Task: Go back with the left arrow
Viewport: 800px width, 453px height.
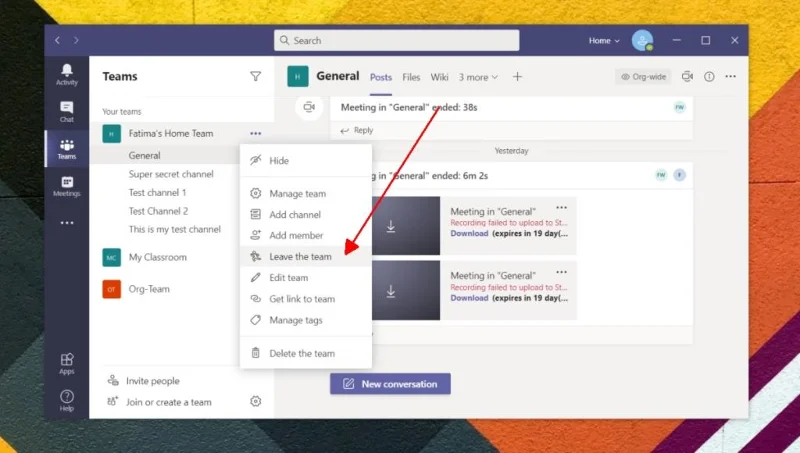Action: [x=57, y=40]
